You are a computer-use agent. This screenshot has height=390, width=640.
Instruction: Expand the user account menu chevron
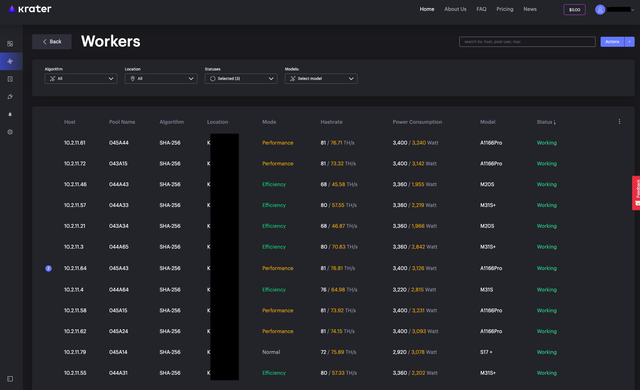pos(633,10)
